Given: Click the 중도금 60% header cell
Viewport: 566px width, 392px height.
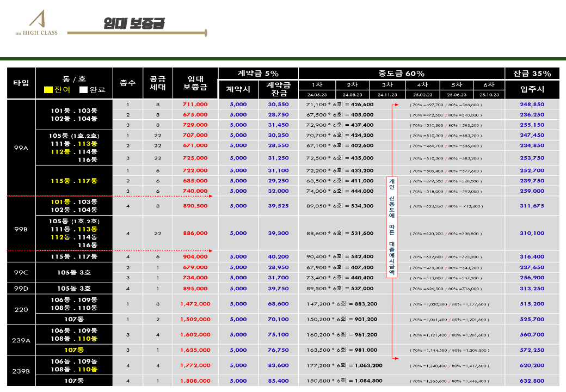Looking at the screenshot, I should [x=402, y=73].
